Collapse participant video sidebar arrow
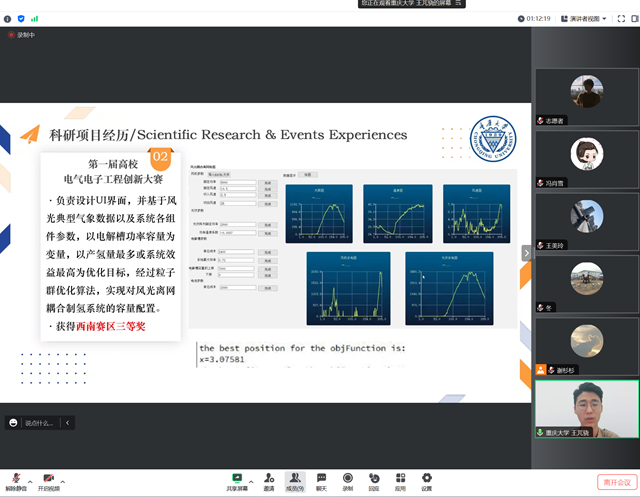 point(526,254)
